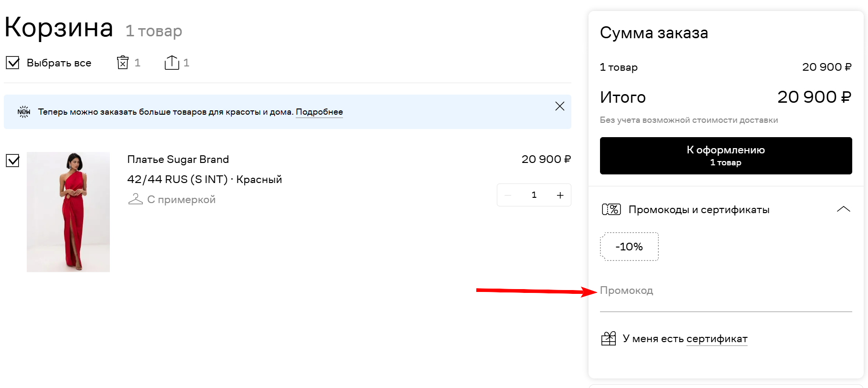This screenshot has width=868, height=388.
Task: Open the Подробнее link in banner
Action: pyautogui.click(x=319, y=112)
